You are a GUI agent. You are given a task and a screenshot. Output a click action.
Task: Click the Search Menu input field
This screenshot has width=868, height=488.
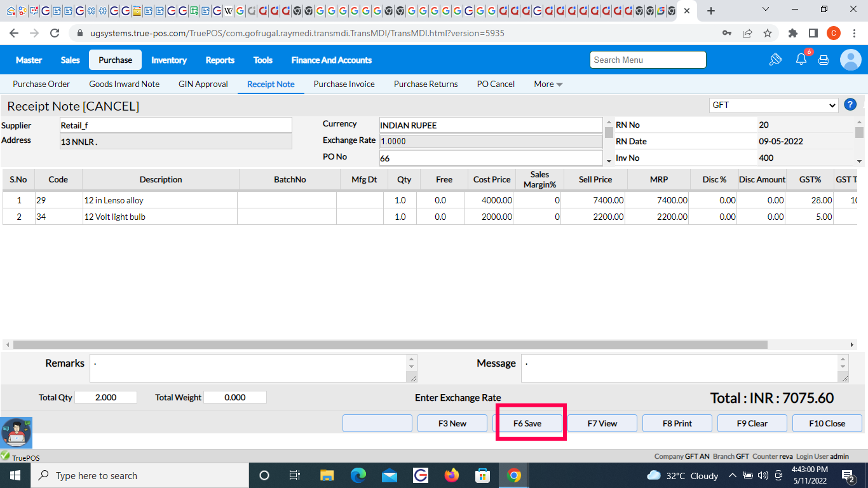click(648, 60)
